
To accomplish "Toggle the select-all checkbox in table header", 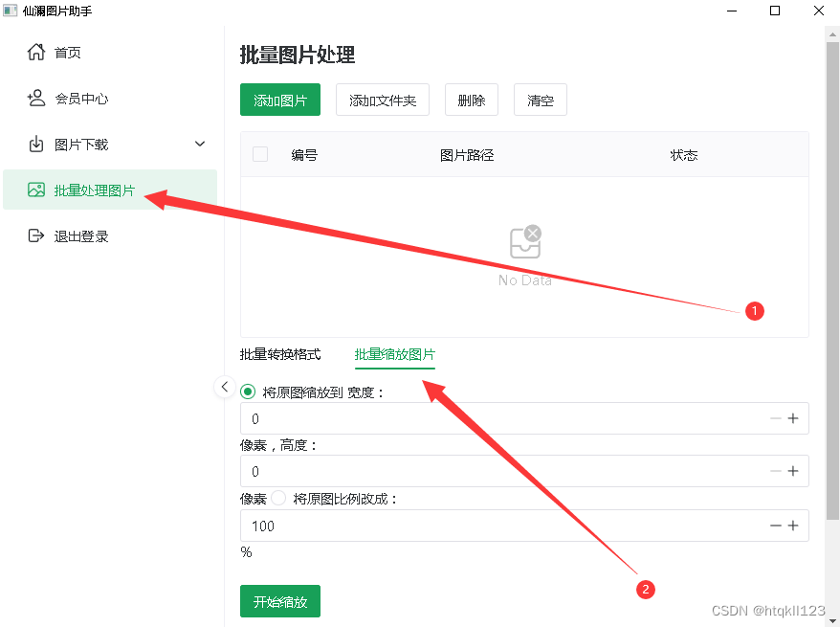I will coord(259,154).
